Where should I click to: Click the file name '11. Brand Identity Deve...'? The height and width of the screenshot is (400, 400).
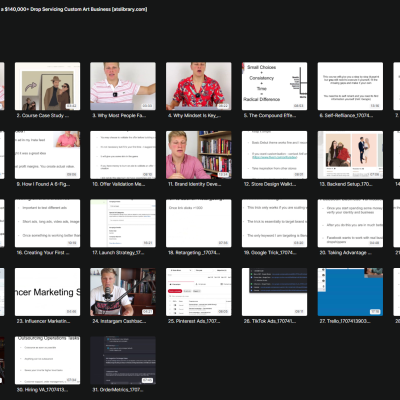(x=195, y=184)
